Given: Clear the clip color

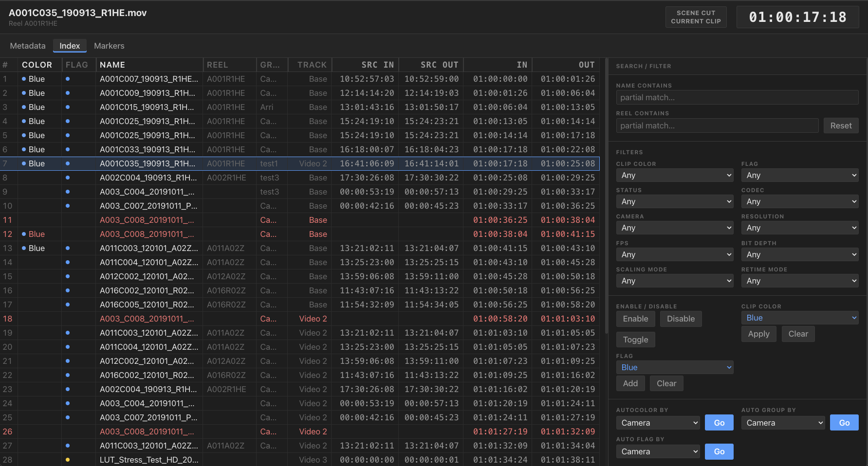Looking at the screenshot, I should click(798, 334).
